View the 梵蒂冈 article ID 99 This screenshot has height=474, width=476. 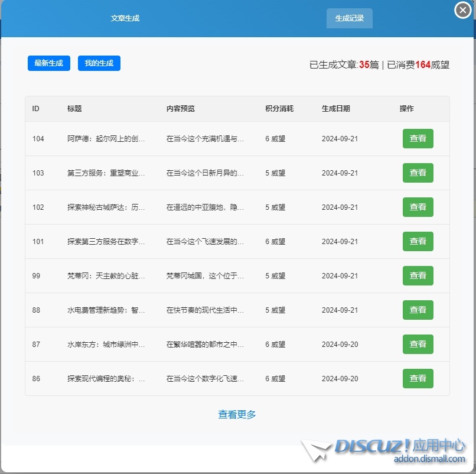coord(418,276)
